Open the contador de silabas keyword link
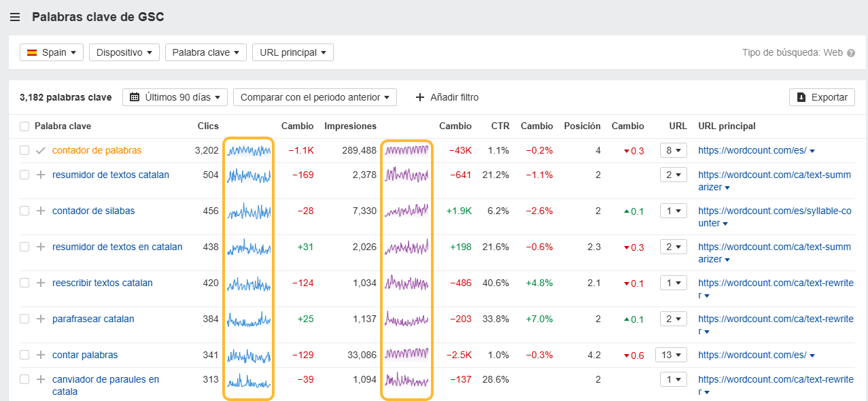The height and width of the screenshot is (401, 868). [x=93, y=211]
